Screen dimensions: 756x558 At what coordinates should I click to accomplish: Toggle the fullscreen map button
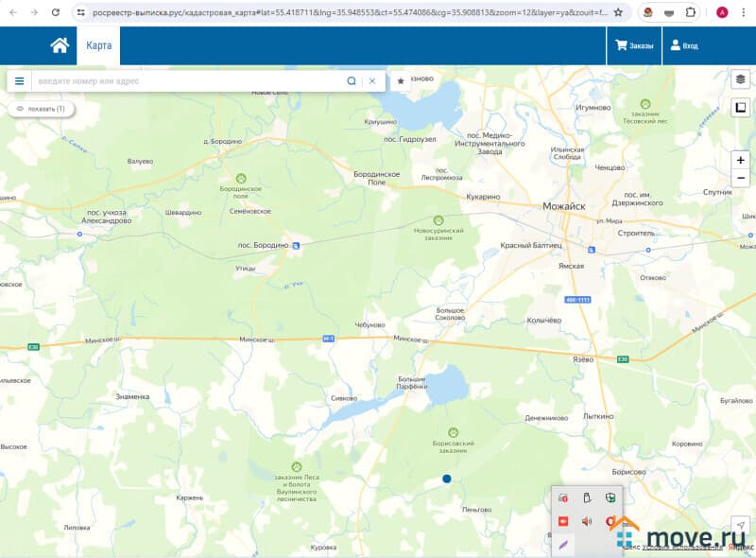click(740, 109)
